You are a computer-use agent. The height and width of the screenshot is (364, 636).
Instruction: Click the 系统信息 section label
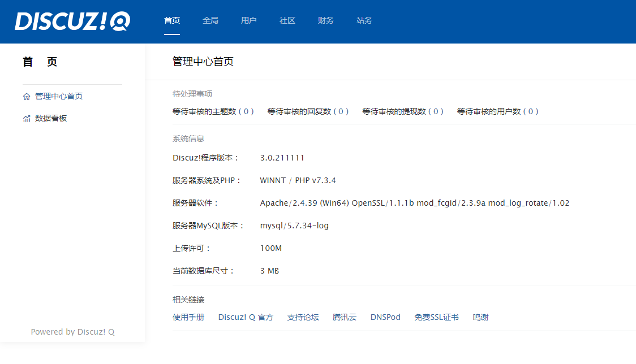(188, 138)
